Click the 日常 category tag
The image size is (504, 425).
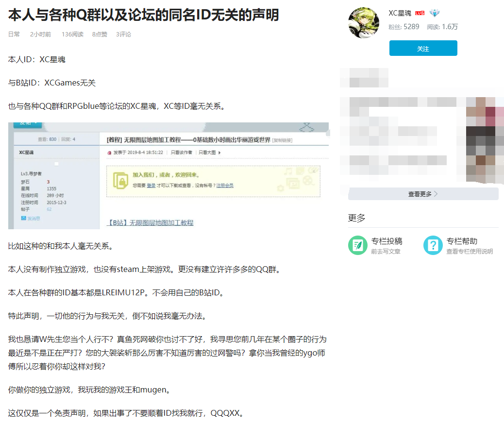[x=14, y=34]
